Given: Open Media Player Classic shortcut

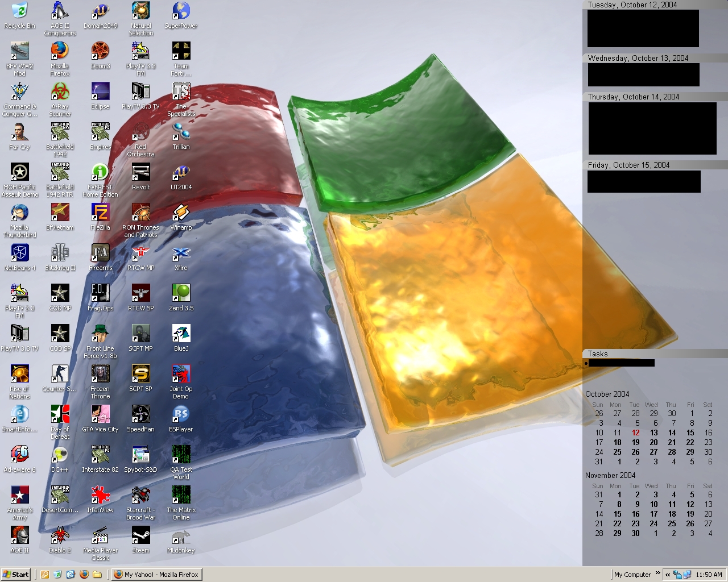Looking at the screenshot, I should pyautogui.click(x=100, y=543).
